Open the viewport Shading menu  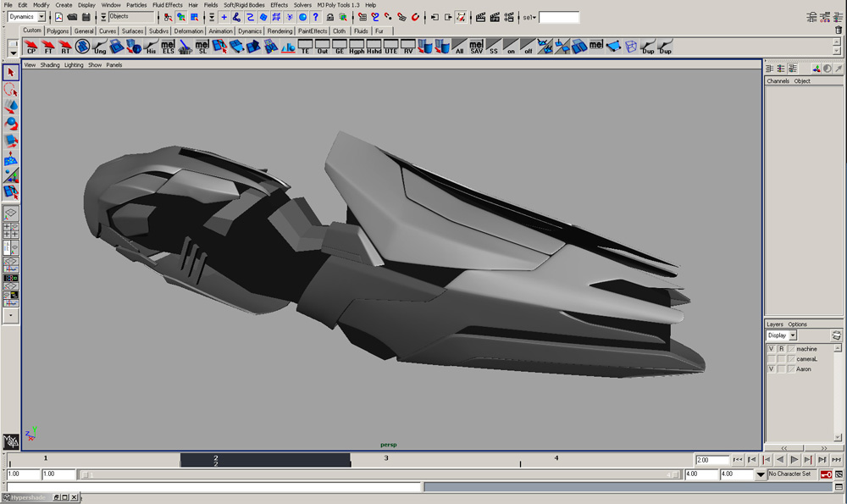tap(50, 65)
